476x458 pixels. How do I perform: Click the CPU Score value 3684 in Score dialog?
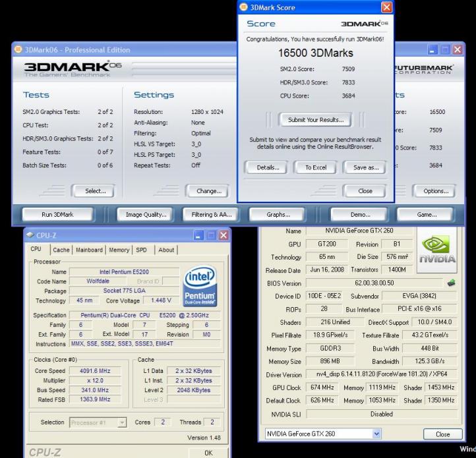[x=348, y=96]
